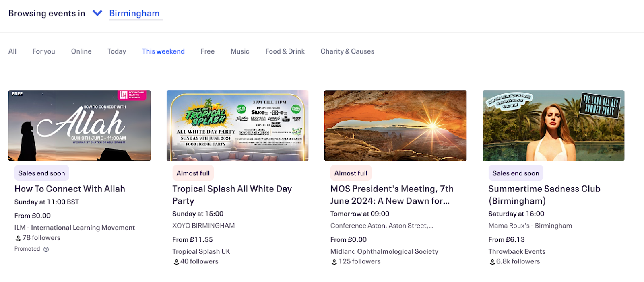
Task: Switch to the All tab
Action: click(x=12, y=51)
